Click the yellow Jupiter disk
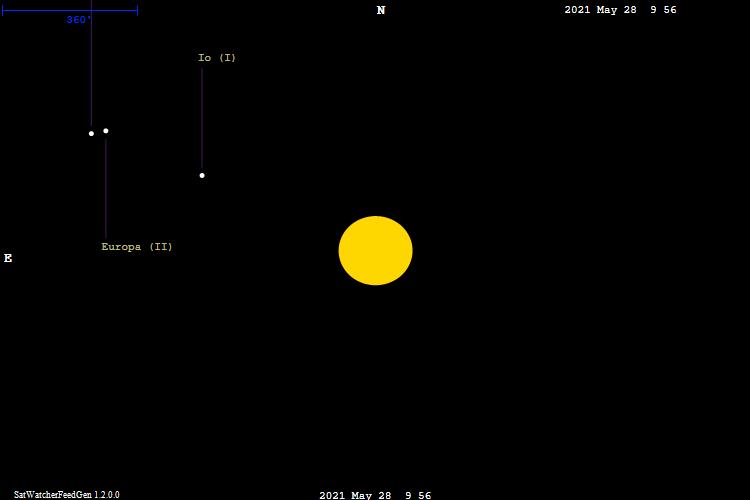The image size is (750, 500). click(x=375, y=251)
